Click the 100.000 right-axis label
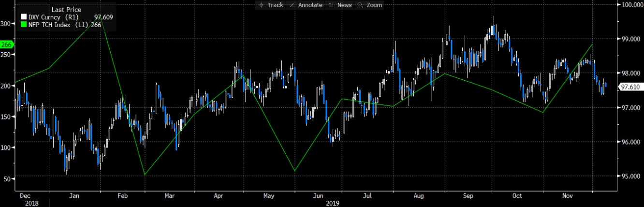Viewport: 644px width, 207px height. 632,5
